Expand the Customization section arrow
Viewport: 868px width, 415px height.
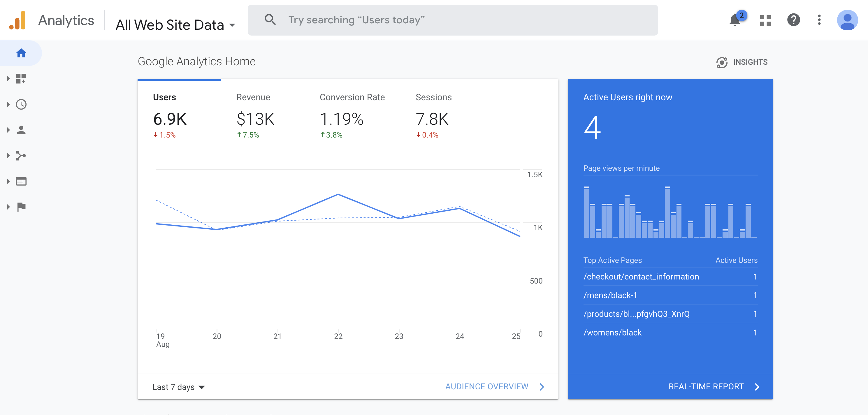pos(8,79)
